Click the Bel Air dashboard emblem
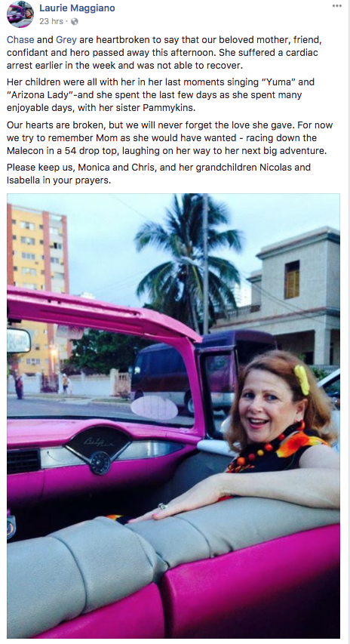The image size is (350, 644). pyautogui.click(x=98, y=445)
